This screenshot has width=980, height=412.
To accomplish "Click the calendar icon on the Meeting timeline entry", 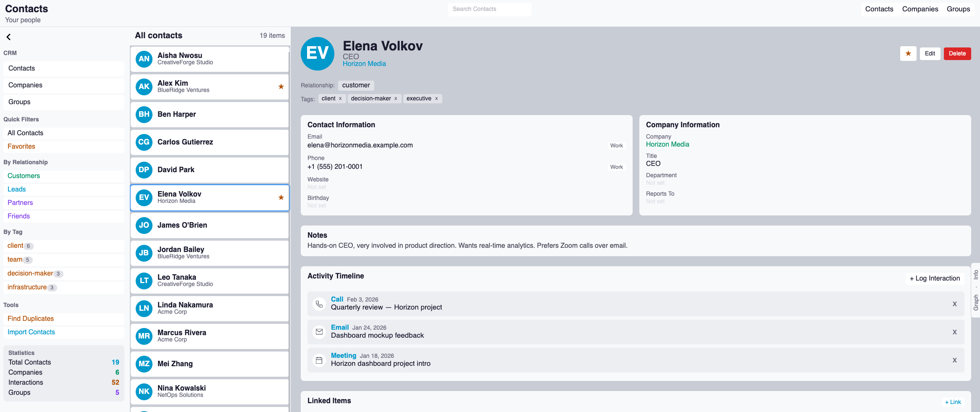I will pos(319,360).
